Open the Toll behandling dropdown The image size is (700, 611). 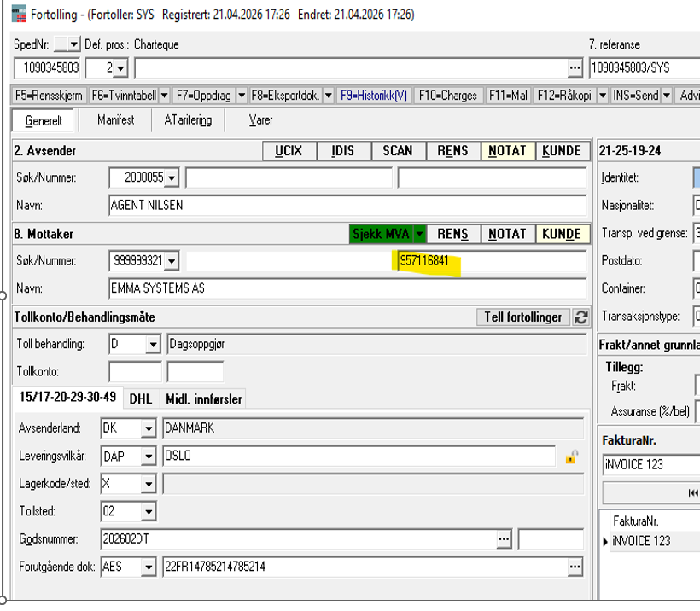pos(153,346)
